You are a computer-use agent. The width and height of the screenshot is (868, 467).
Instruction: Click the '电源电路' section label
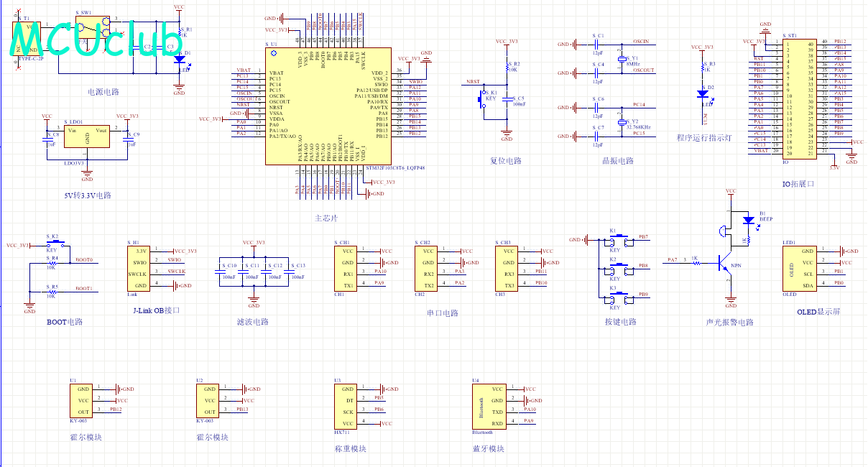103,92
